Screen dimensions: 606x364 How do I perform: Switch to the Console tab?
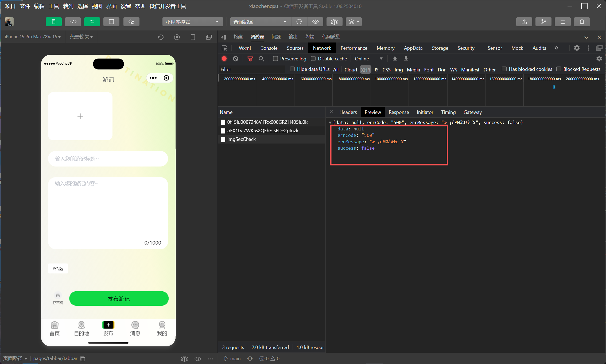(269, 48)
